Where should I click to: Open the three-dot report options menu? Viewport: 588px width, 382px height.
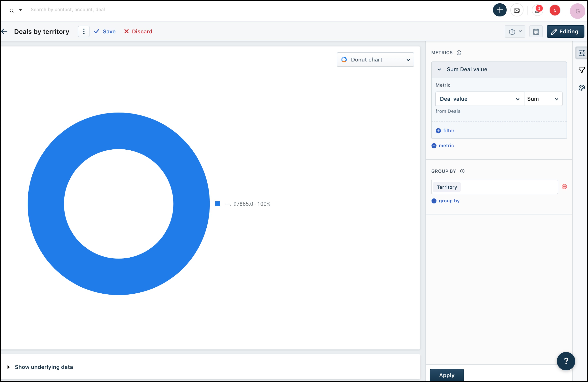click(x=84, y=31)
